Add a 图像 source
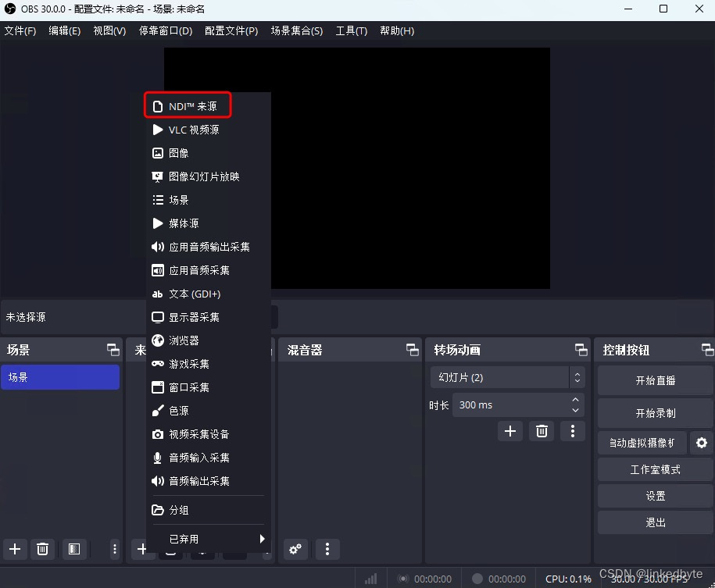This screenshot has width=715, height=588. [209, 153]
